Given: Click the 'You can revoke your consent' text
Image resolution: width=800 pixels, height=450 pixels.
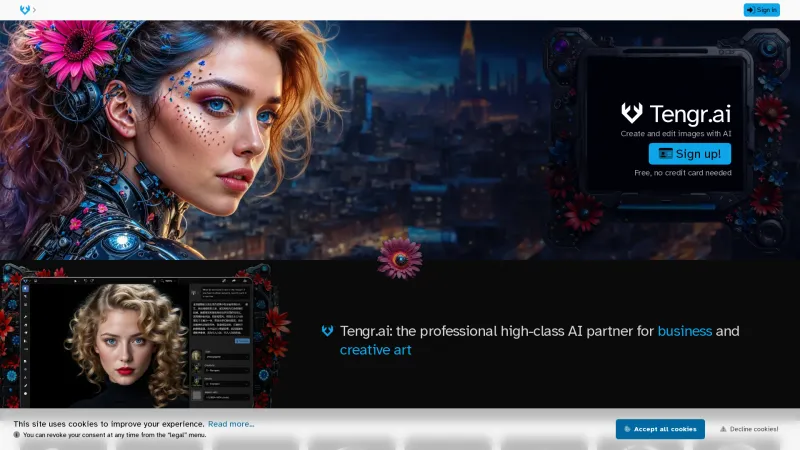Looking at the screenshot, I should [114, 435].
